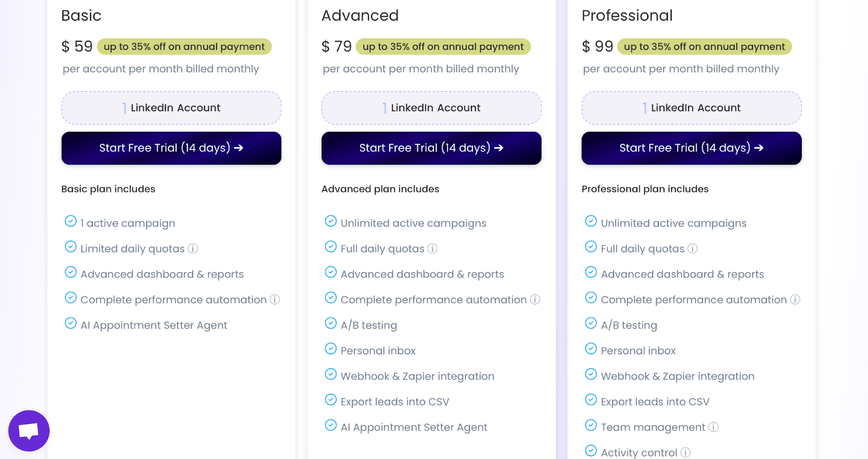Click the info icon for Complete performance automation in Professional
The width and height of the screenshot is (868, 459).
(795, 299)
